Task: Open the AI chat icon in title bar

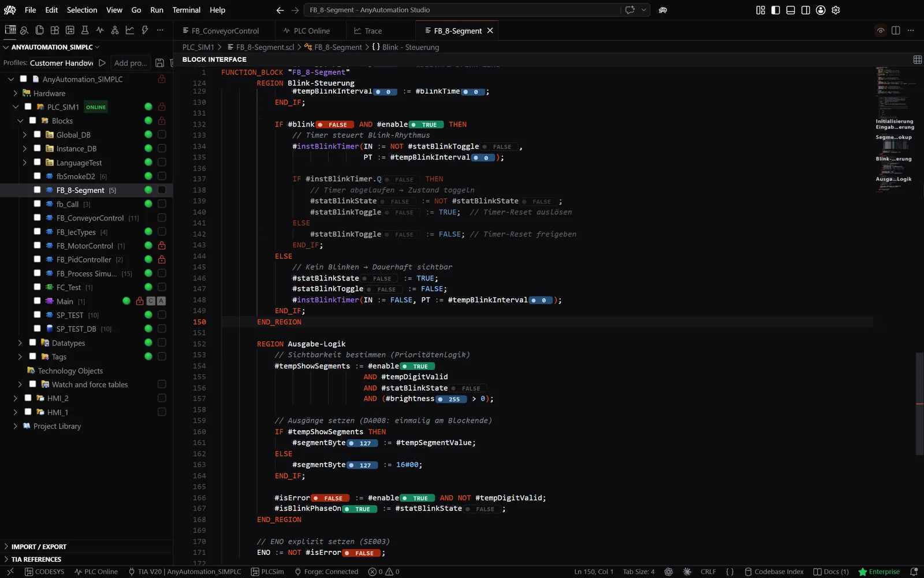Action: coord(630,10)
